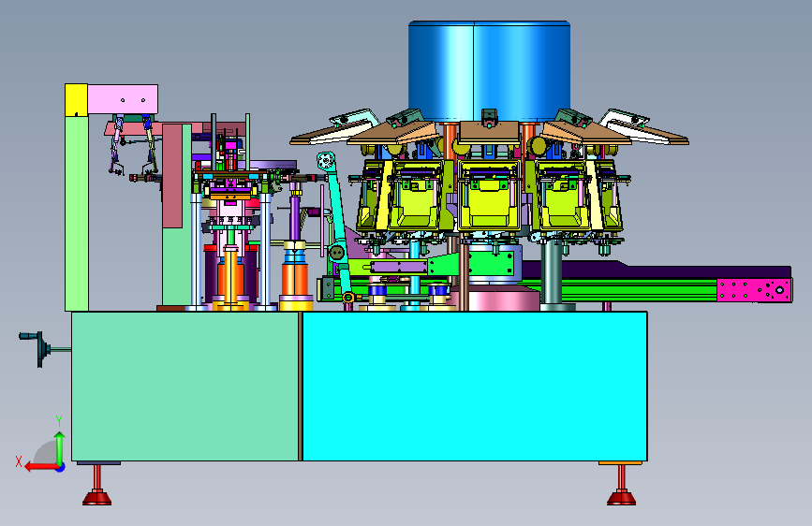Pick the dark purple conveyor top cover
812x526 pixels.
657,270
